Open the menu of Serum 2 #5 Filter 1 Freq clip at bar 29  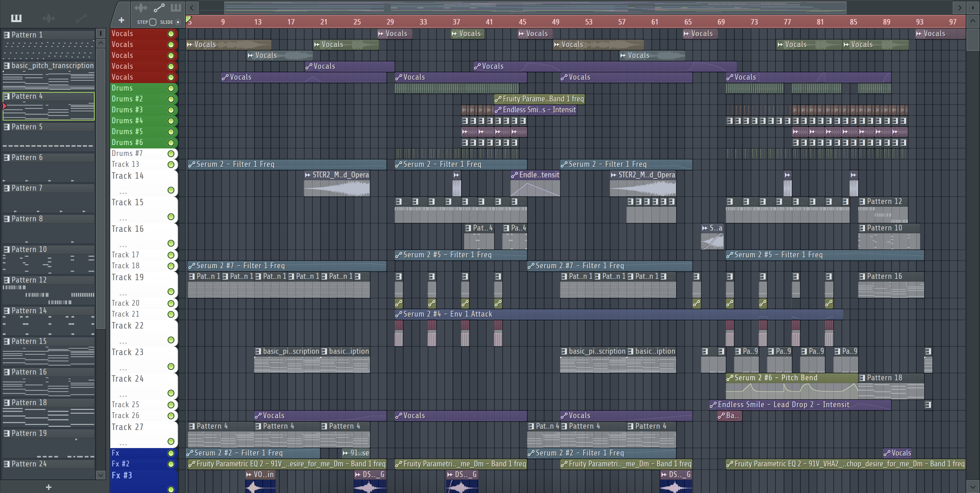click(x=398, y=255)
